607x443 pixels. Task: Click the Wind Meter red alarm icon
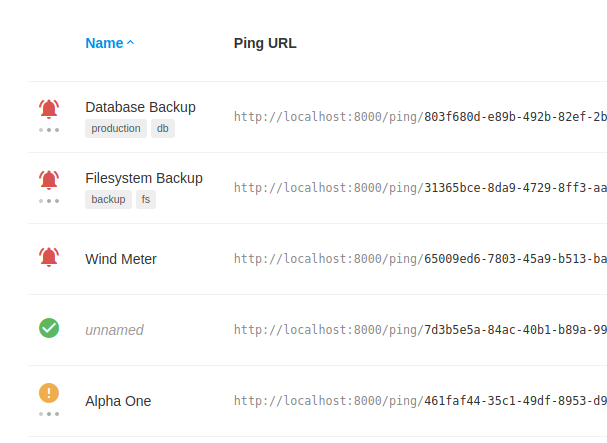coord(49,257)
